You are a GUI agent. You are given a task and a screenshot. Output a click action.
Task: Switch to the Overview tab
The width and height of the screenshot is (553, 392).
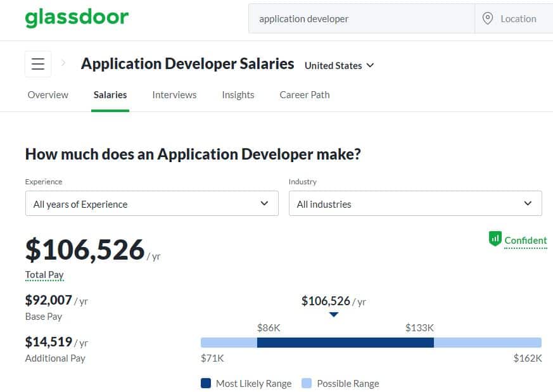tap(48, 95)
